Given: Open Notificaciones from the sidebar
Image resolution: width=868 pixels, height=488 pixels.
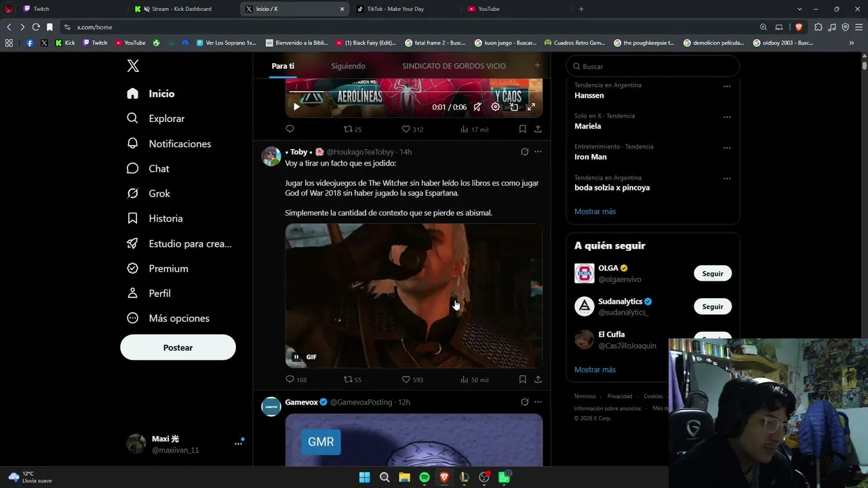Looking at the screenshot, I should (x=169, y=144).
